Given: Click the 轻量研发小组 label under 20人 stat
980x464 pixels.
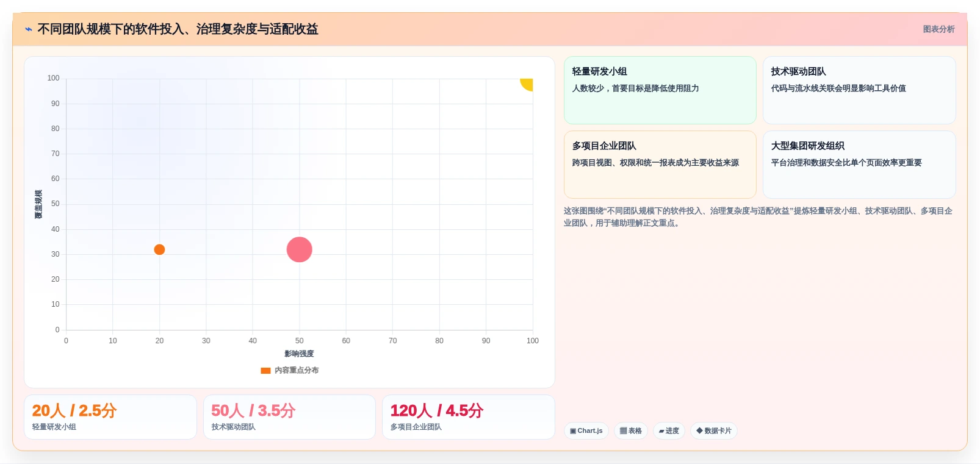Looking at the screenshot, I should (54, 427).
